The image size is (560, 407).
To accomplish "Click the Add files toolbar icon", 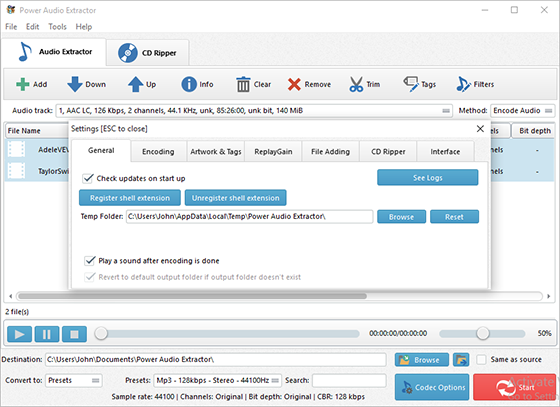I will (23, 85).
